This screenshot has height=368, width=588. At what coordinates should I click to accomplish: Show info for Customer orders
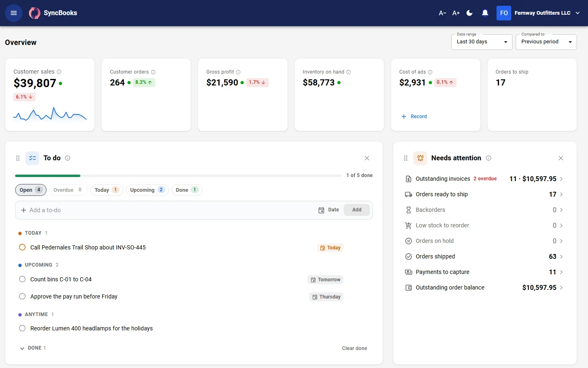tap(154, 72)
